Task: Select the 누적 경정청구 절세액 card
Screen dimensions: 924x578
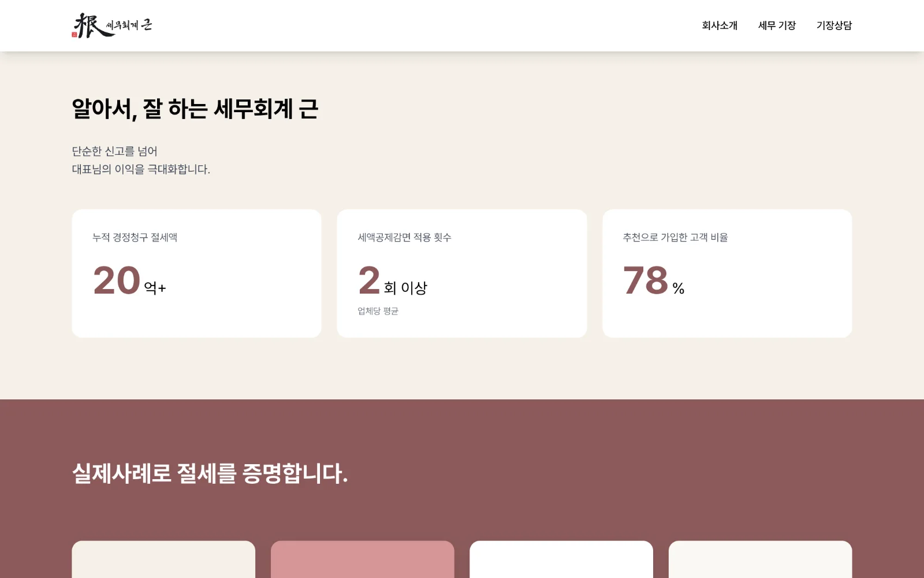Action: pyautogui.click(x=196, y=273)
